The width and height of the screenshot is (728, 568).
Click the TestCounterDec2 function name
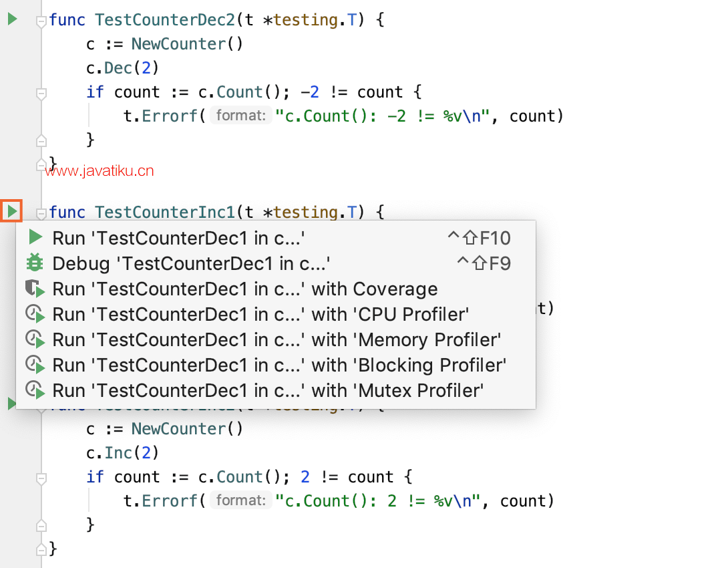(x=165, y=20)
